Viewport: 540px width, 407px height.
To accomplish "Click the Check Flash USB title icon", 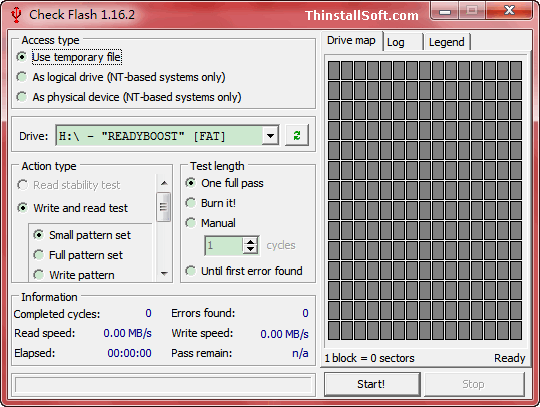I will (x=16, y=15).
